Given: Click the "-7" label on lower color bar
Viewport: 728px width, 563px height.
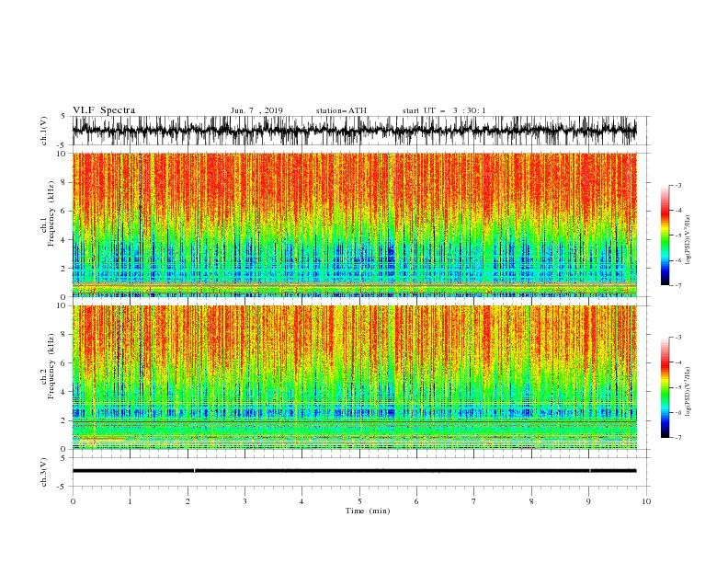Looking at the screenshot, I should (x=678, y=438).
